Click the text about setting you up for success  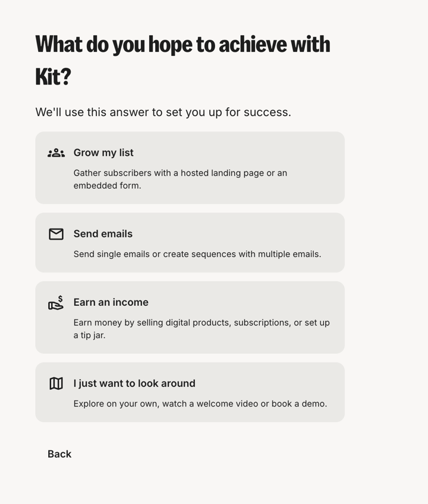[163, 112]
